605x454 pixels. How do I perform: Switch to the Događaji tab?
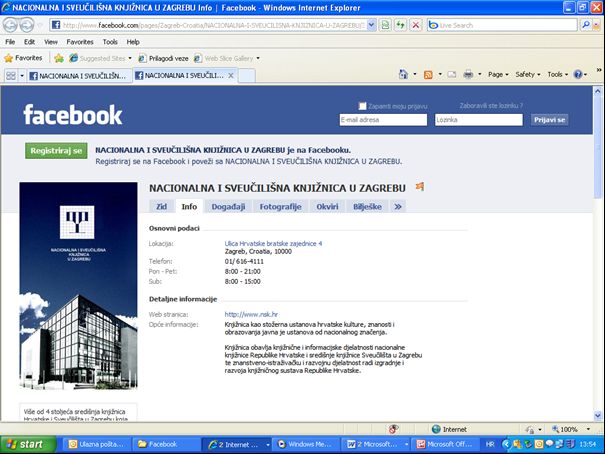pos(228,207)
